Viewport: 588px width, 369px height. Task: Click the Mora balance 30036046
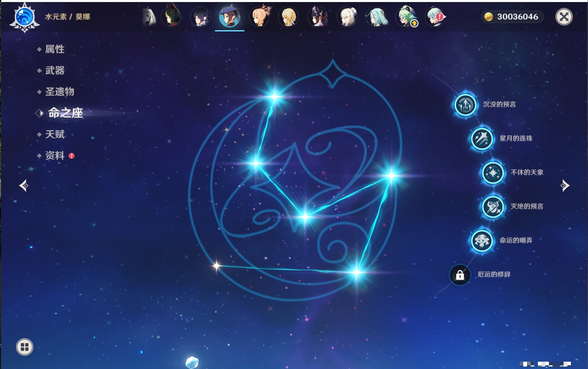pos(518,17)
